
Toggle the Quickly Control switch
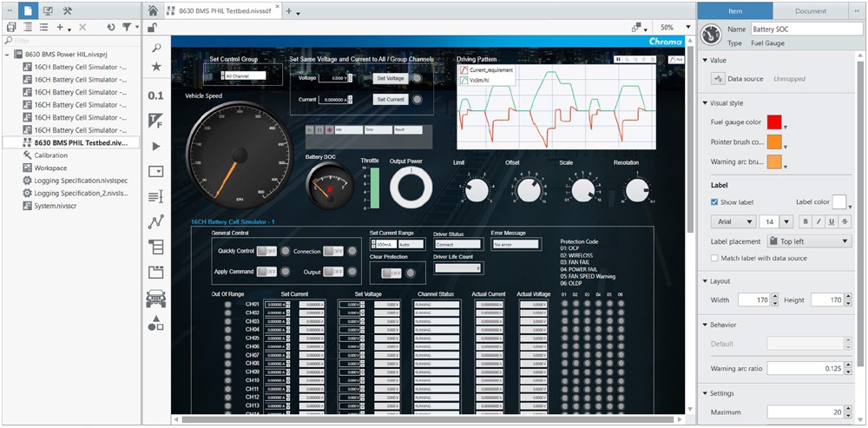(x=266, y=251)
